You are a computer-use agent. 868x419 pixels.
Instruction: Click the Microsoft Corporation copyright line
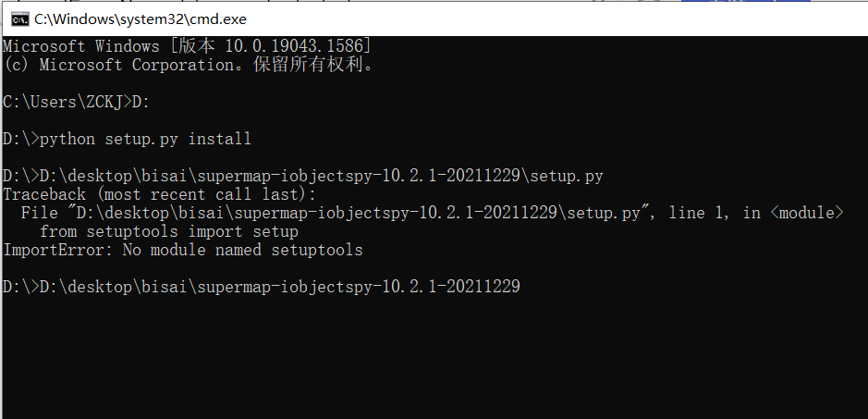pyautogui.click(x=189, y=65)
